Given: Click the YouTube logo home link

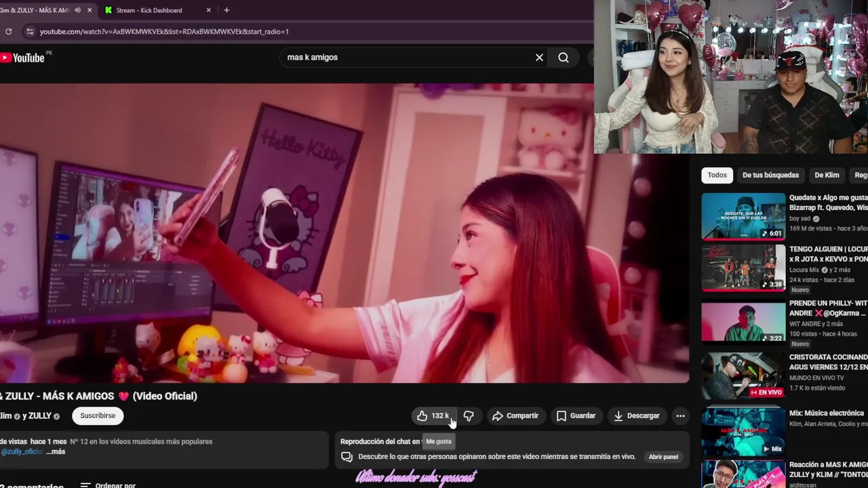Looking at the screenshot, I should [x=22, y=58].
